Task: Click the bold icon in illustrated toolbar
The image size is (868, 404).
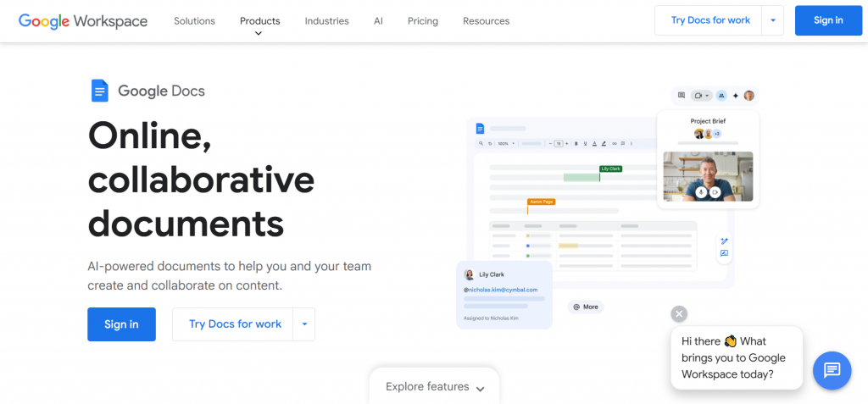Action: click(x=576, y=143)
